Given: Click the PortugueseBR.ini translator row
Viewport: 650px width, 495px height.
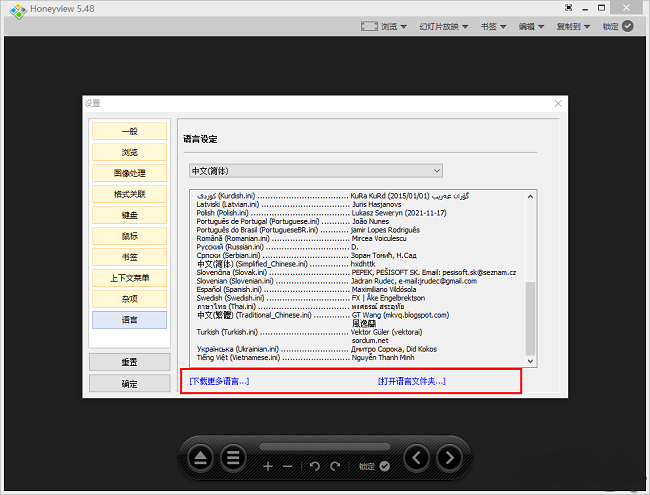Looking at the screenshot, I should point(308,230).
